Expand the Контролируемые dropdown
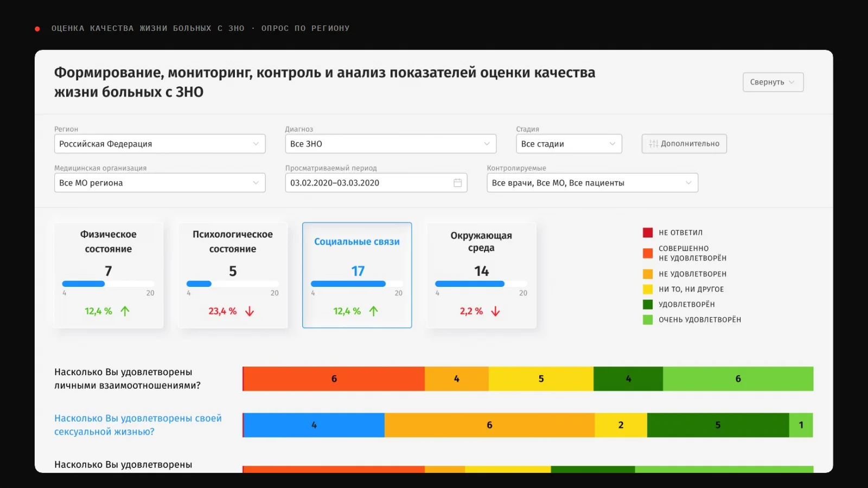 592,183
